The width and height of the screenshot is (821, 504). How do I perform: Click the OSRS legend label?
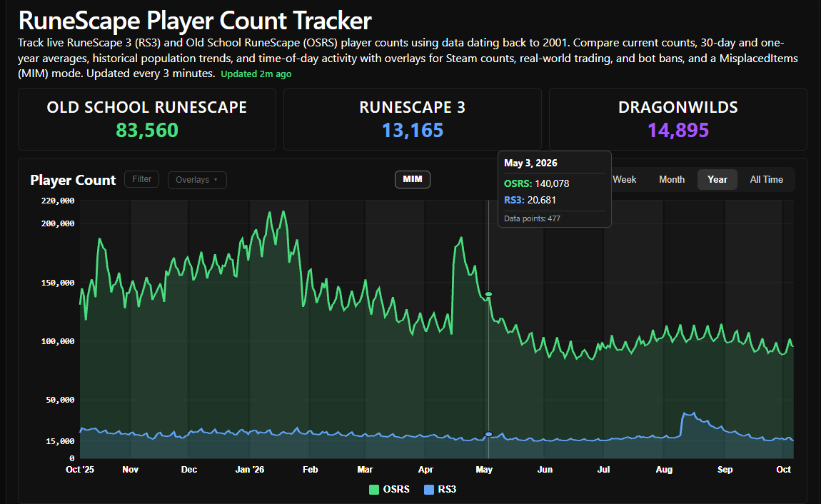396,489
